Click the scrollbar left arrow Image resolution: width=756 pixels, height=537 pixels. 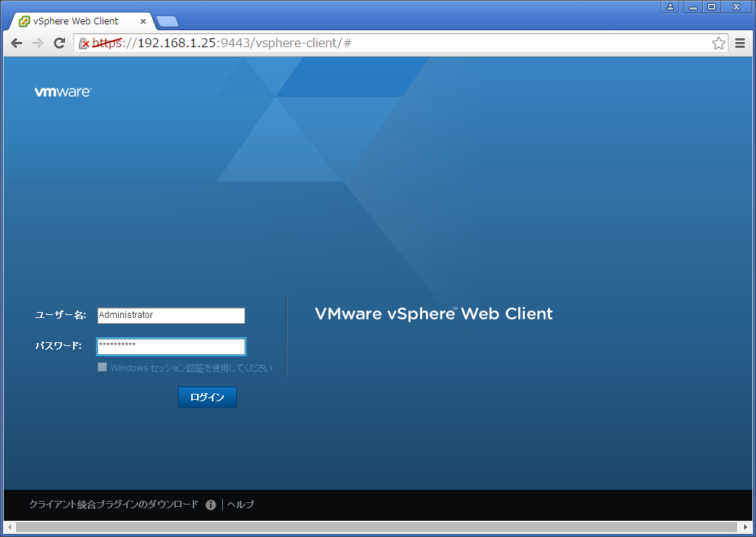click(10, 527)
